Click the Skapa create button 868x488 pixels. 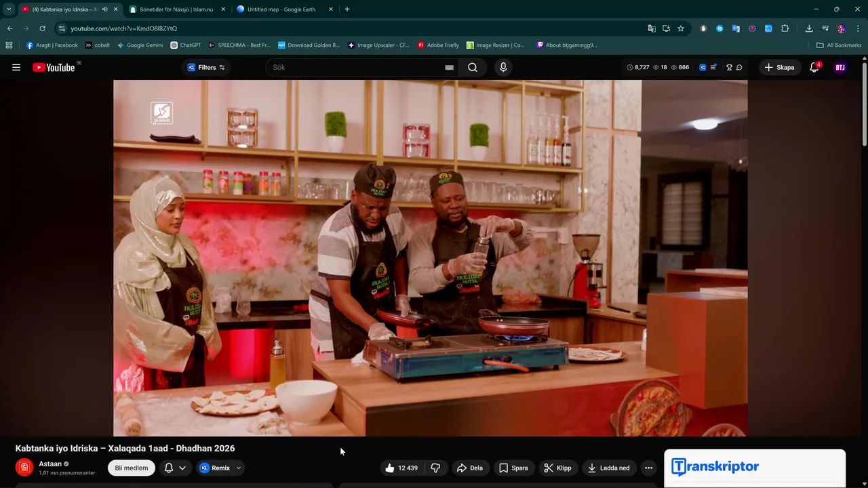tap(779, 67)
